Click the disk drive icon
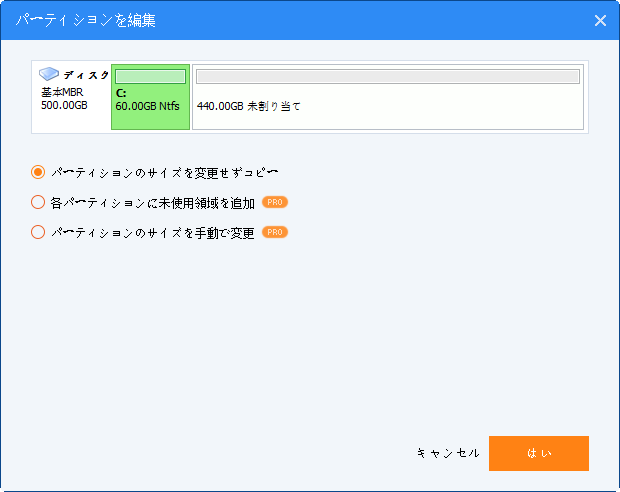The width and height of the screenshot is (620, 492). tap(49, 74)
